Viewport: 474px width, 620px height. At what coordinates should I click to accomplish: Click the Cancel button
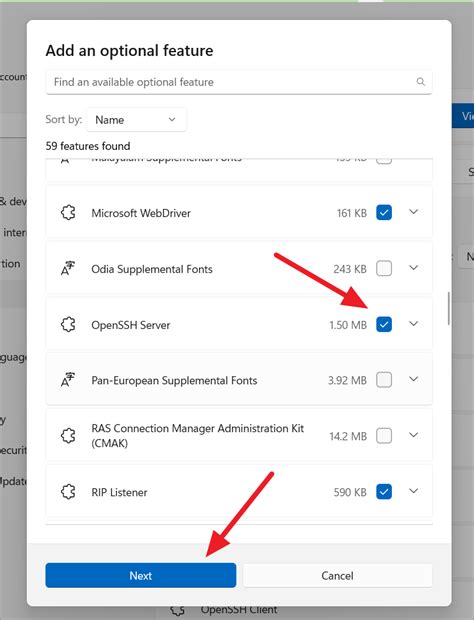[x=338, y=575]
